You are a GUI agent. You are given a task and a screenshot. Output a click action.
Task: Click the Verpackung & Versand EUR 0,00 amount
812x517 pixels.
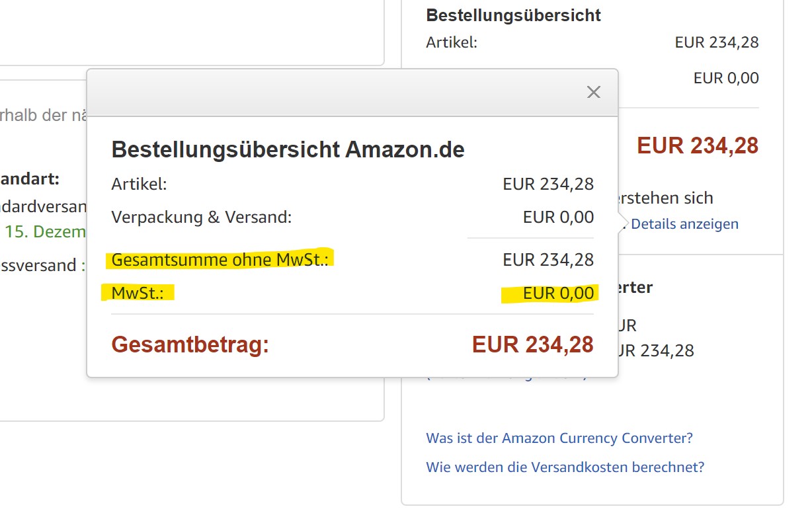tap(558, 217)
